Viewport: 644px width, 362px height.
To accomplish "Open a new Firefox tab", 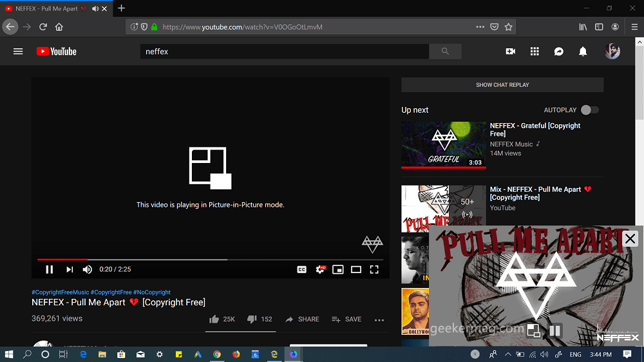I will pyautogui.click(x=121, y=8).
